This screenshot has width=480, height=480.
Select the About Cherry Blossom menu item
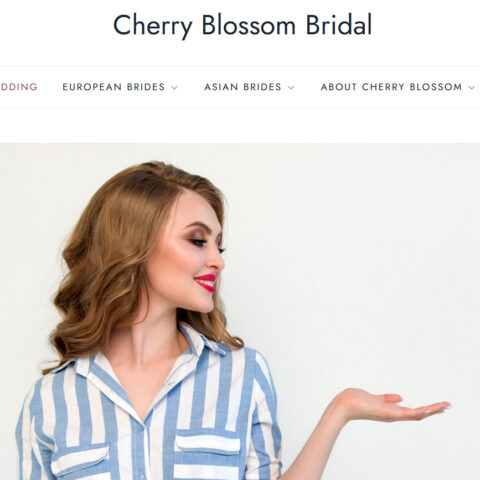pos(391,87)
